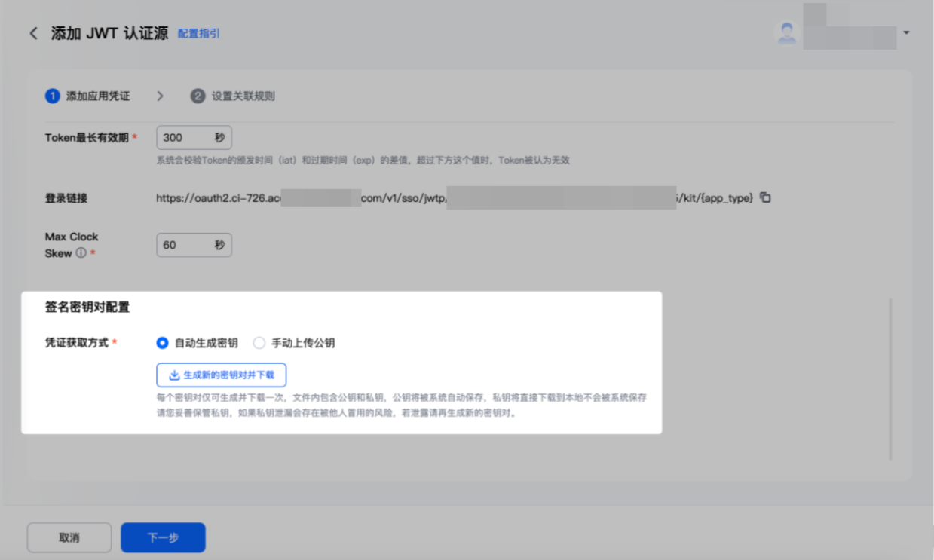Click step 2 circle icon 设置关联规则
The width and height of the screenshot is (934, 560).
198,96
